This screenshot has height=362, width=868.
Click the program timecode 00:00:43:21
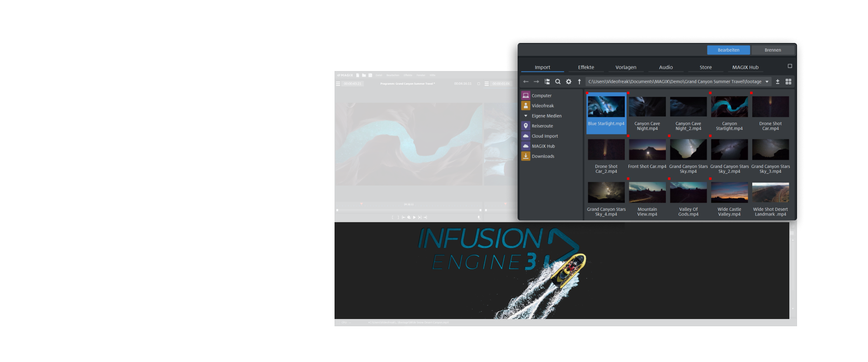(x=353, y=84)
